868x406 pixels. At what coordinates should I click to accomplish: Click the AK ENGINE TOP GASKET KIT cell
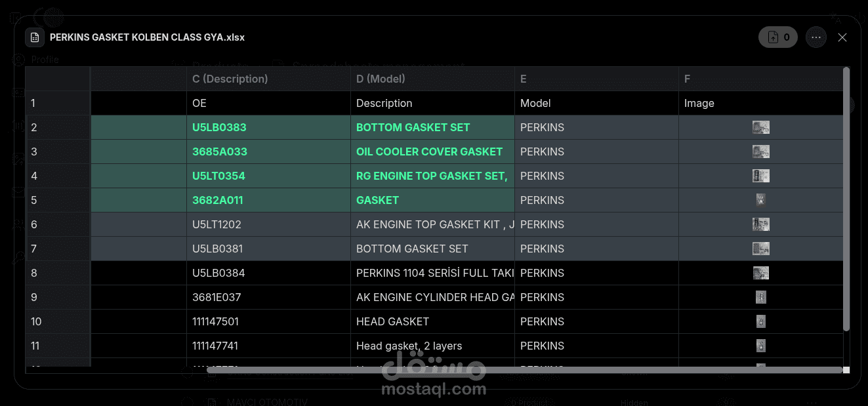pyautogui.click(x=432, y=224)
